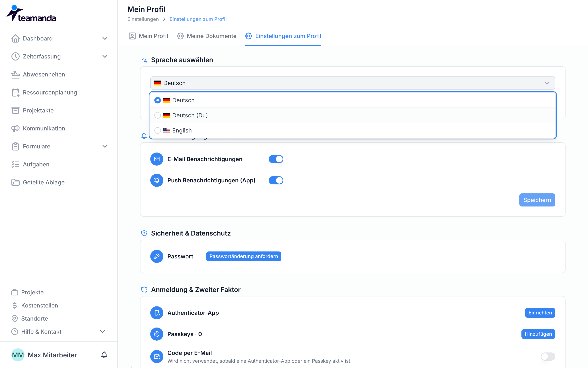
Task: Click the E-Mail Benachrichtigungen envelope icon
Action: (157, 159)
